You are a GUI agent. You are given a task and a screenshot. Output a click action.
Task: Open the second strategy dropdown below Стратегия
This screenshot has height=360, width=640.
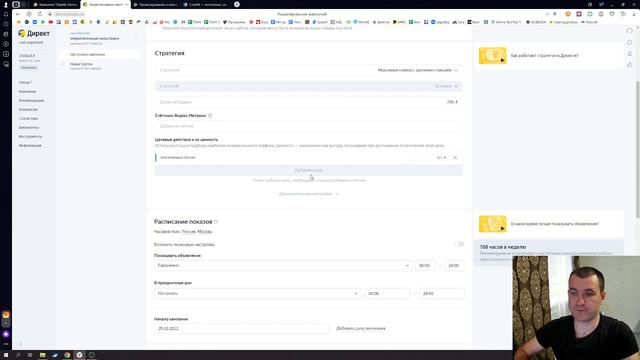tap(309, 86)
